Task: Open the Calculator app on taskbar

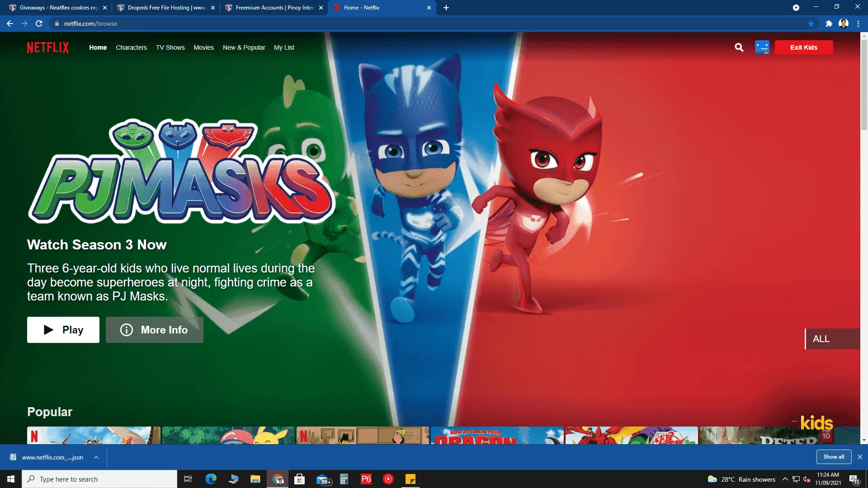Action: (x=344, y=479)
